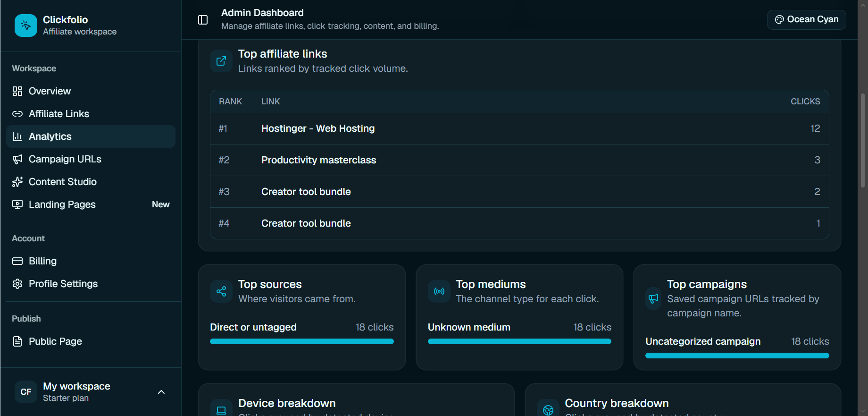This screenshot has height=416, width=868.
Task: Click the Overview grid icon
Action: pos(17,91)
